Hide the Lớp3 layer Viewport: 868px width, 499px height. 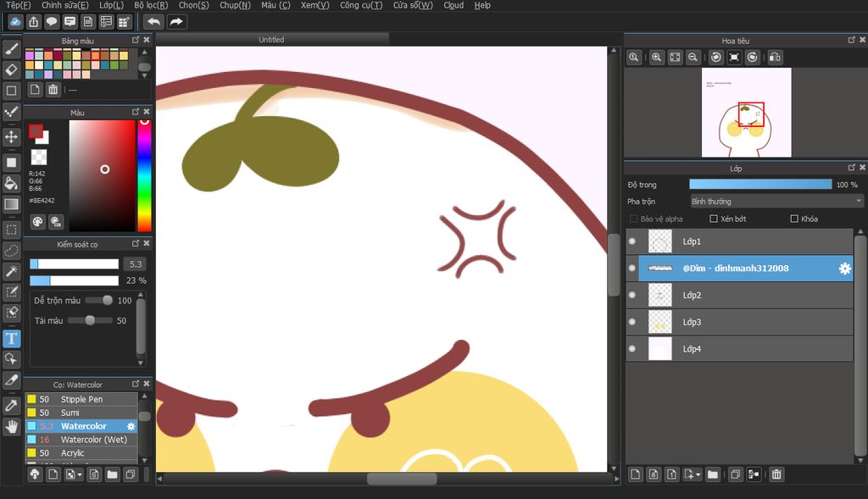[x=632, y=322]
